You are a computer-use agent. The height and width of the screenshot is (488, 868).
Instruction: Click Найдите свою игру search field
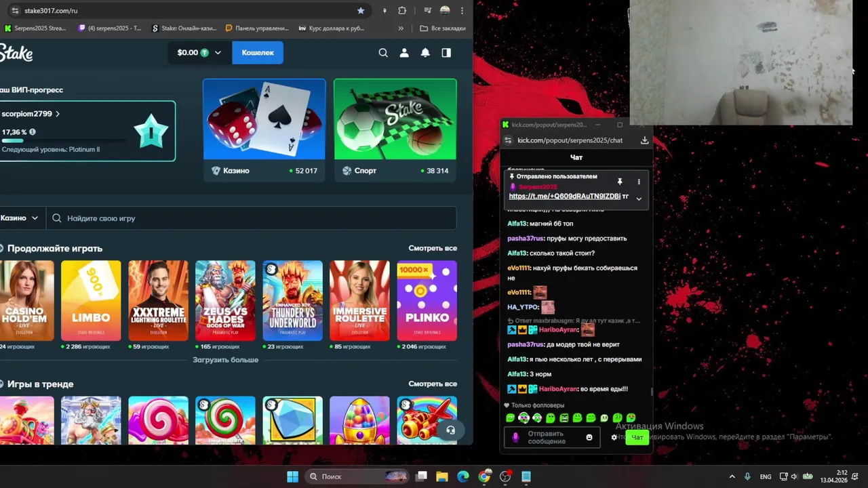click(251, 218)
